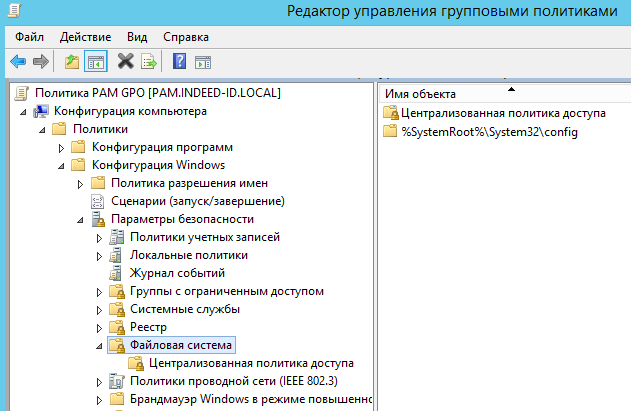Click the Back arrow toolbar icon

pos(18,62)
